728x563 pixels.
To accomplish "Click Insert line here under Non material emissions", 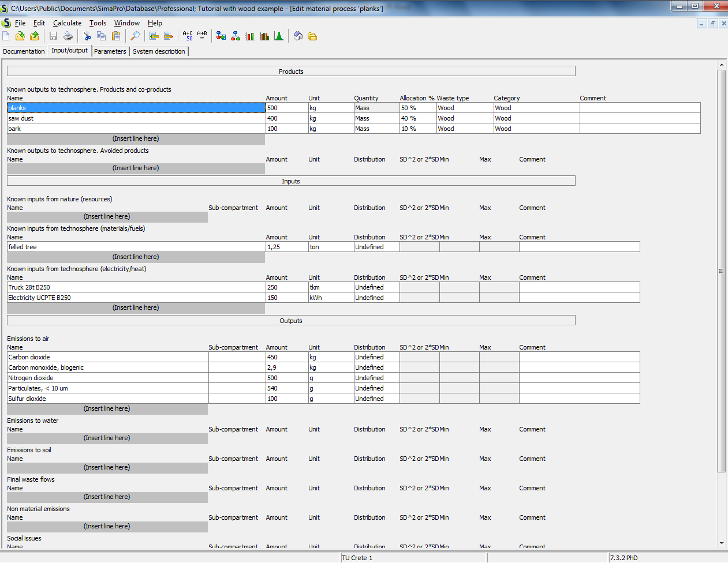I will pos(107,527).
